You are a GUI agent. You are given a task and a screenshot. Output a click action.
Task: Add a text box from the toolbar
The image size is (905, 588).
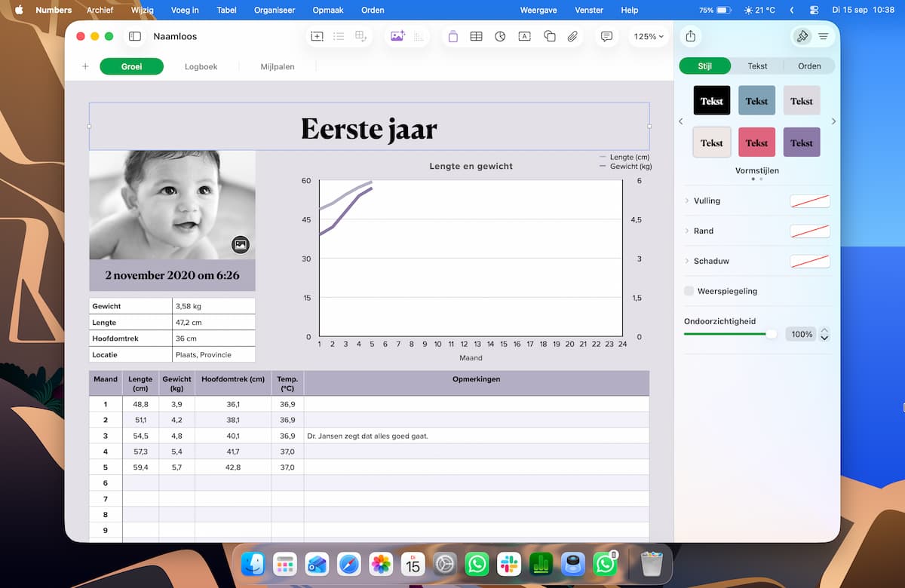pyautogui.click(x=524, y=36)
